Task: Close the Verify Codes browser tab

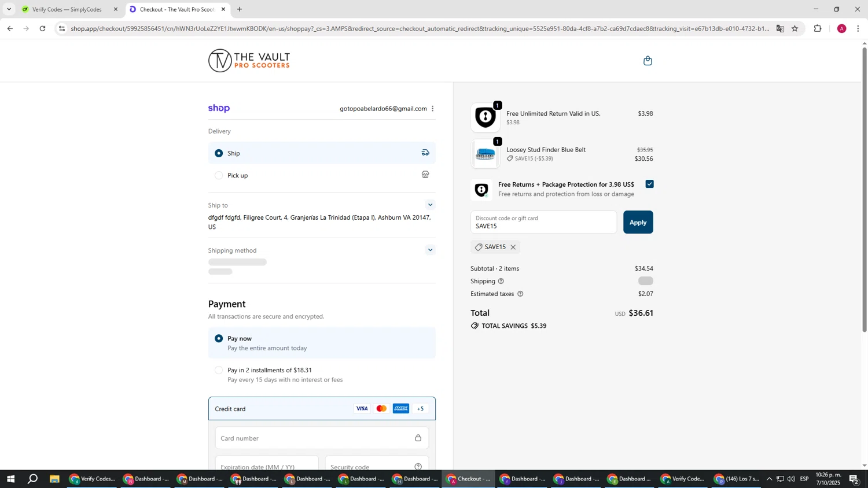Action: pyautogui.click(x=116, y=9)
